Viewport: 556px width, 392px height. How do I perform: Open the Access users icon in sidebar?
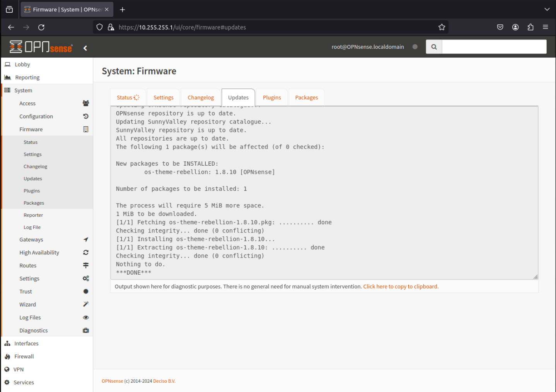[86, 103]
